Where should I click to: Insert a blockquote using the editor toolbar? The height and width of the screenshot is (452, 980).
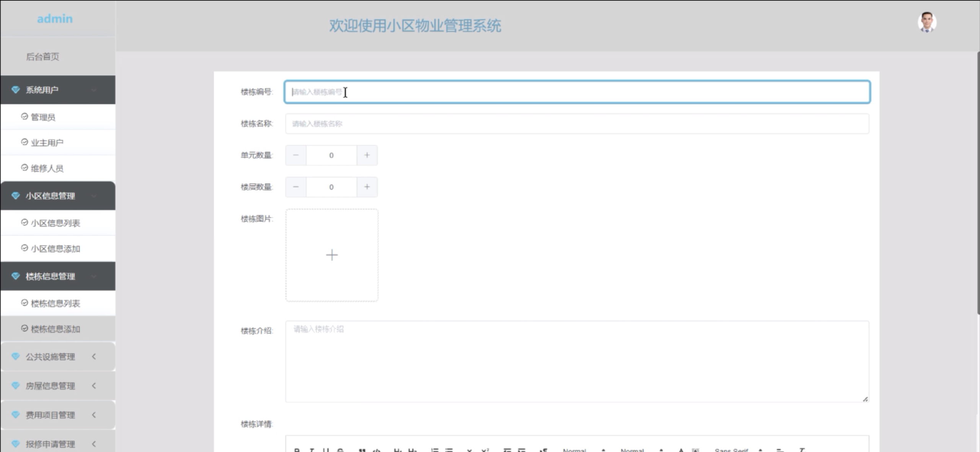pos(363,449)
